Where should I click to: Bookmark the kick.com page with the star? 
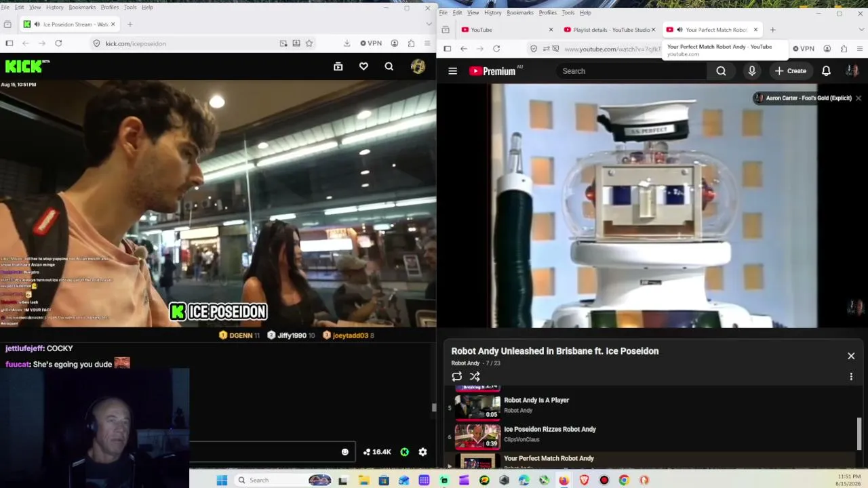click(309, 43)
